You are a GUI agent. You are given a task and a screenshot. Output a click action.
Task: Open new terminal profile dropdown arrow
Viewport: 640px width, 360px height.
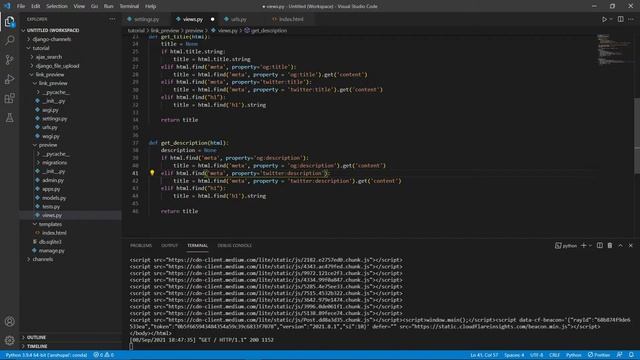pyautogui.click(x=590, y=246)
